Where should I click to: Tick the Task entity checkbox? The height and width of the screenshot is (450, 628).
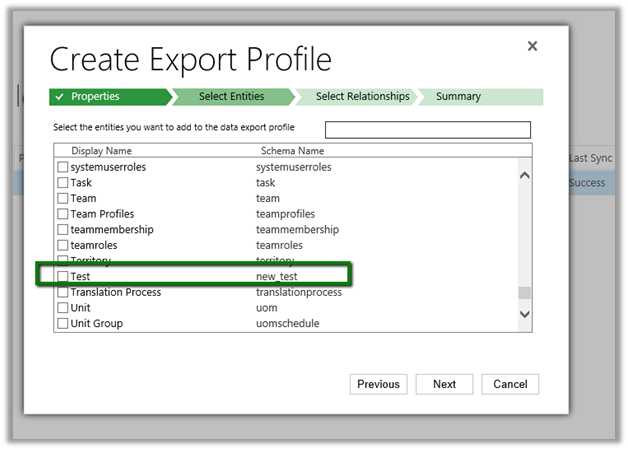click(63, 183)
